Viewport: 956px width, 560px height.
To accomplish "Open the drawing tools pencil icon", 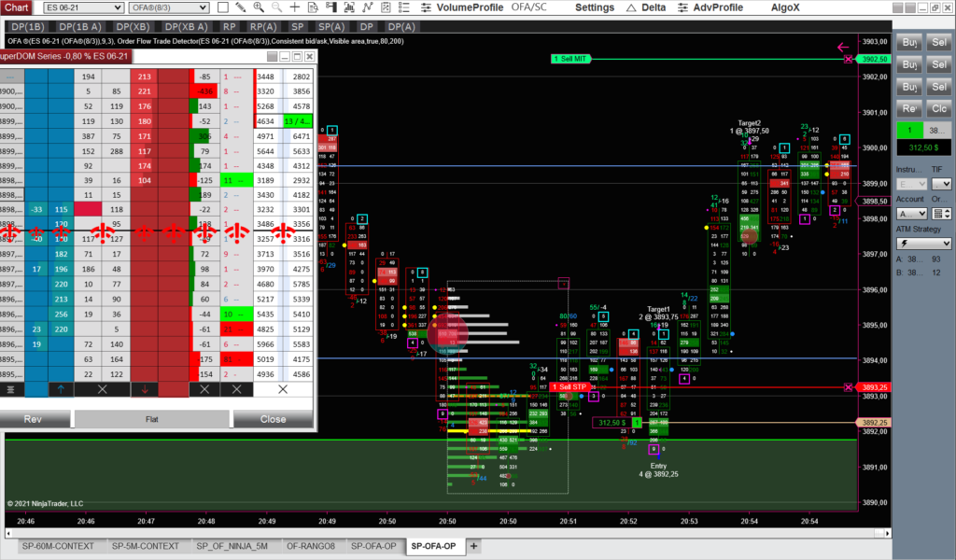I will [x=241, y=7].
